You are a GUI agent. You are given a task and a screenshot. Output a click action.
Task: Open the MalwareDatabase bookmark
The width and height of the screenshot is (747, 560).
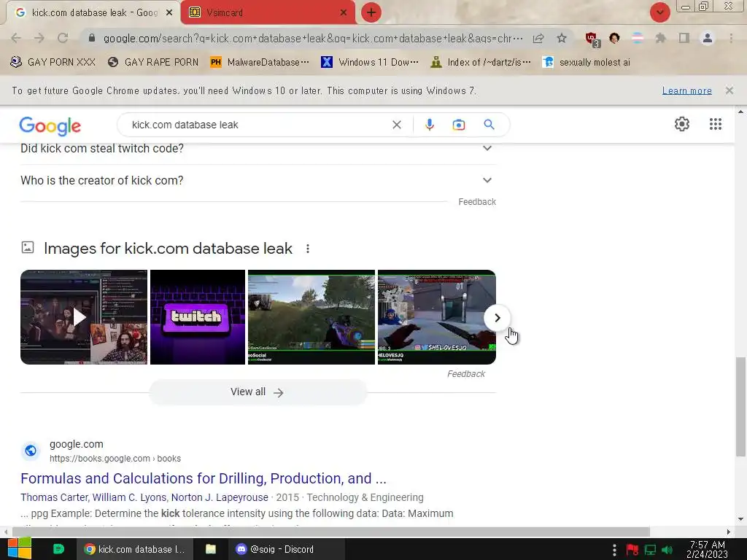tap(260, 63)
